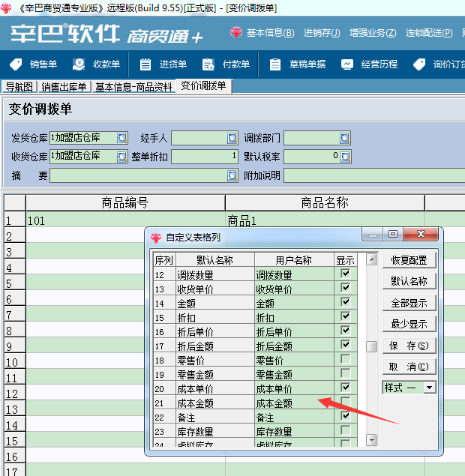Click lookup icon in 发货仓库 field
This screenshot has height=476, width=465.
[122, 138]
